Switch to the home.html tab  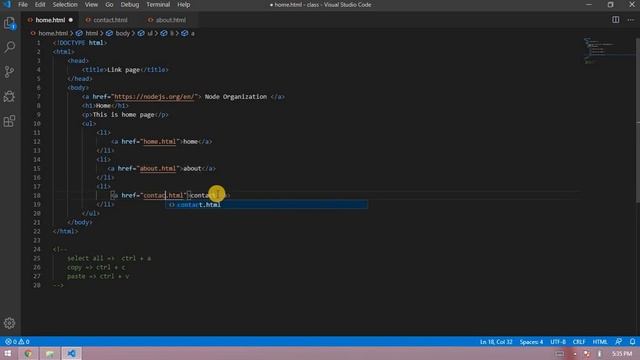[x=50, y=20]
